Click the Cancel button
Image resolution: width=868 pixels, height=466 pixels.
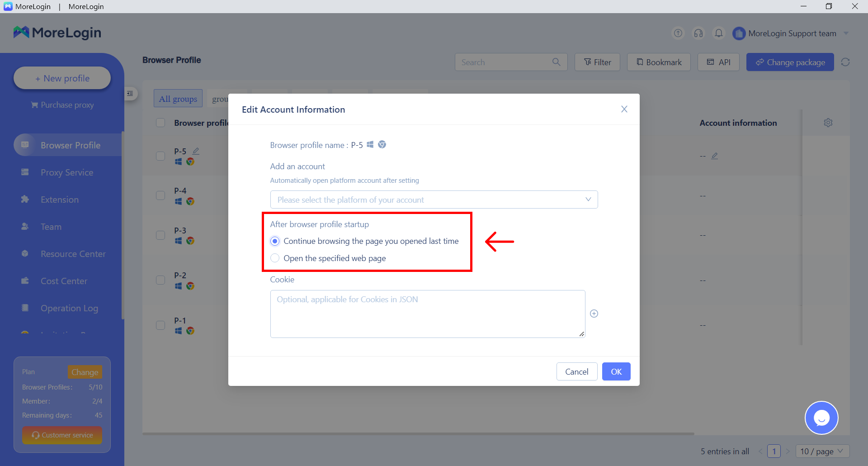click(577, 371)
